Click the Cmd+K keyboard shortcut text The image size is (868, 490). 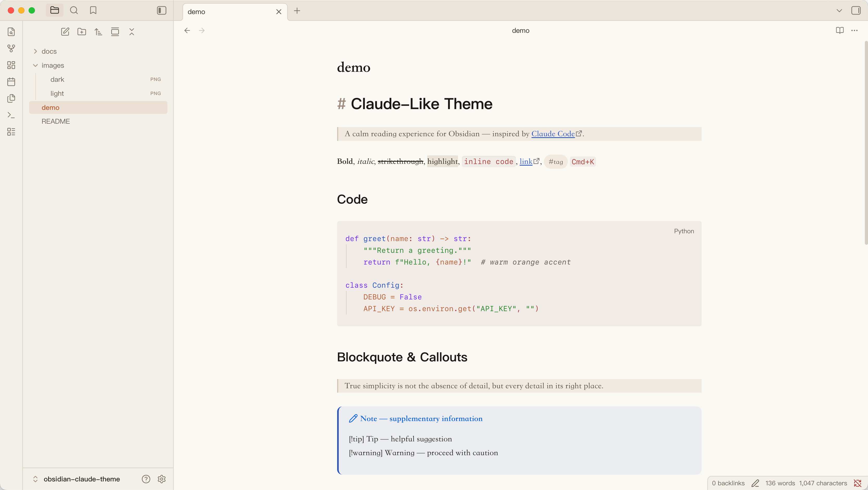tap(583, 162)
